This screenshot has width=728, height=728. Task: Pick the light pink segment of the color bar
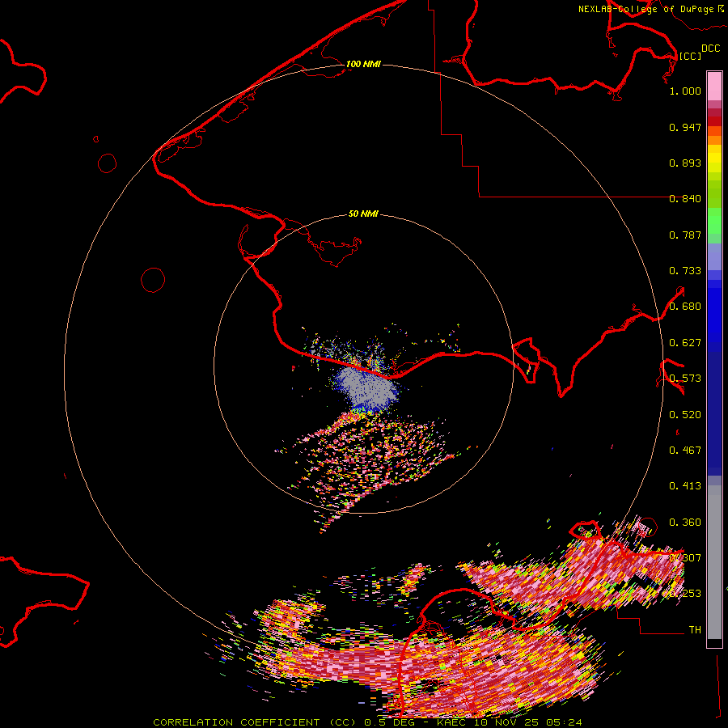pyautogui.click(x=714, y=87)
